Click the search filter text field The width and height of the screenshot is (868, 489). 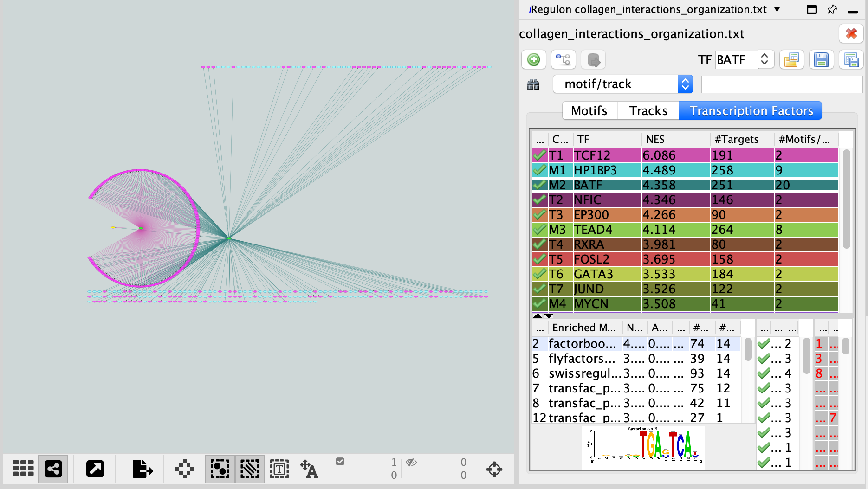coord(782,84)
